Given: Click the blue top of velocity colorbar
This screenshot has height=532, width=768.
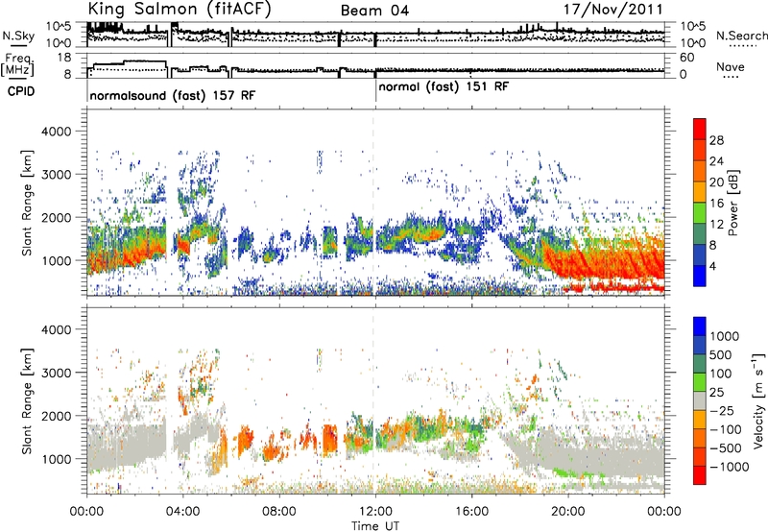Looking at the screenshot, I should tap(700, 326).
